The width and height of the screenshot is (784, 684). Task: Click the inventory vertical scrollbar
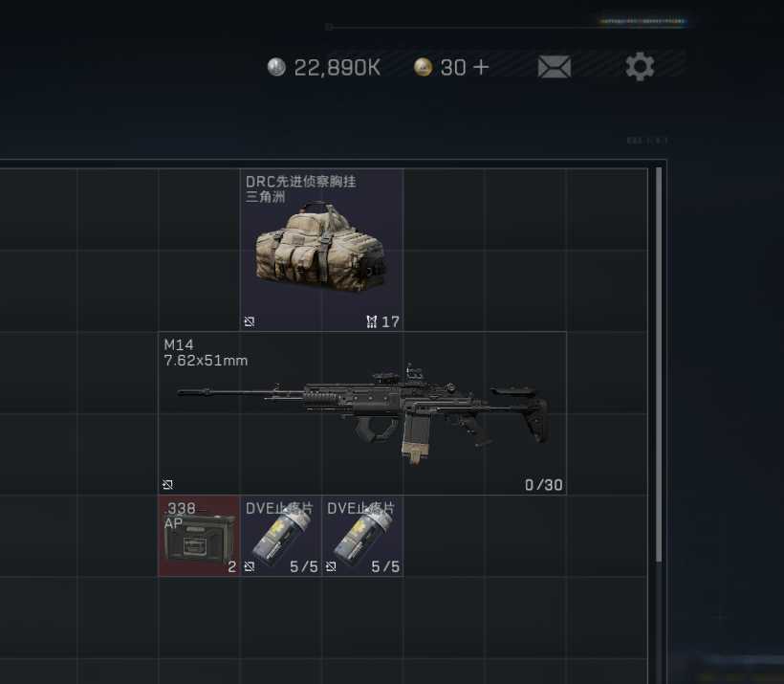click(659, 364)
